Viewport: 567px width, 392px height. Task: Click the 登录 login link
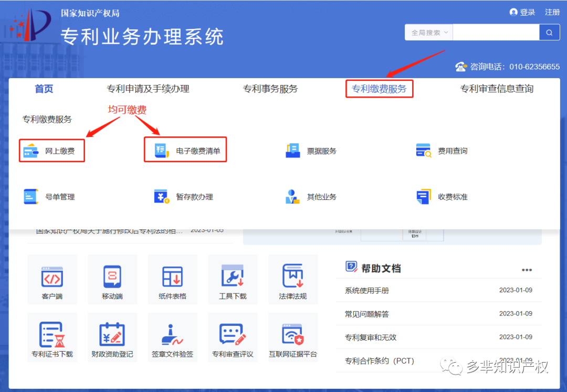528,12
